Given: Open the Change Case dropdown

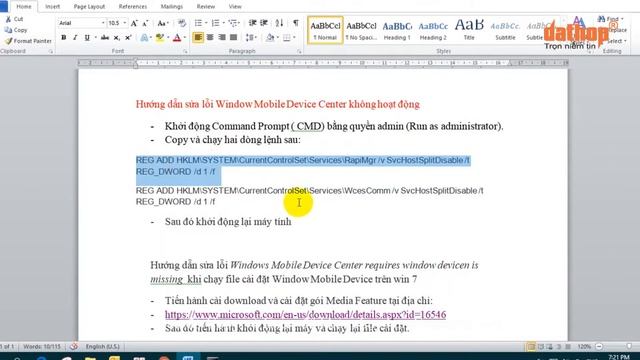Looking at the screenshot, I should coord(163,23).
